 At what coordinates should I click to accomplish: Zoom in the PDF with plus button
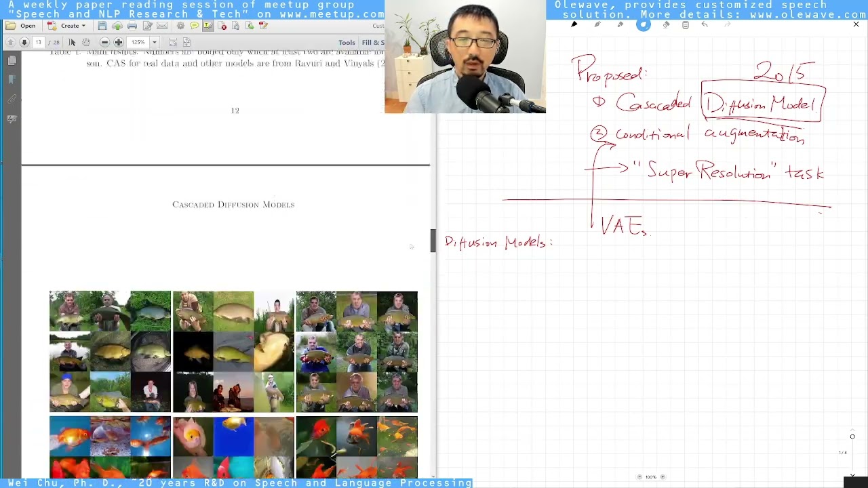coord(119,42)
